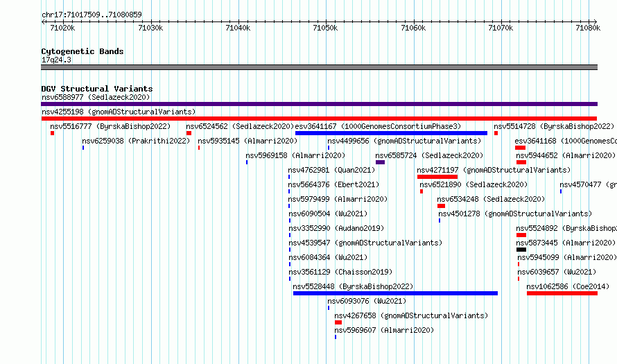This screenshot has width=617, height=364.
Task: Click the 71040k ruler position
Action: [x=238, y=28]
